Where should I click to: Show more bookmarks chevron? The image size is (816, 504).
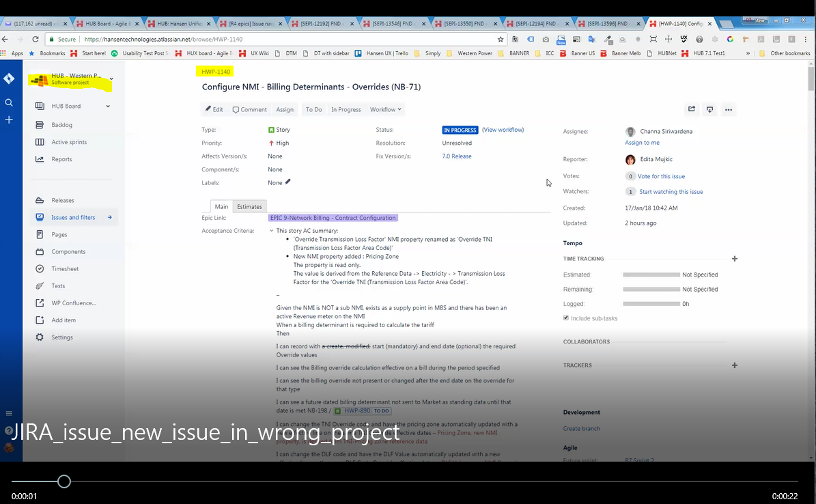click(748, 53)
